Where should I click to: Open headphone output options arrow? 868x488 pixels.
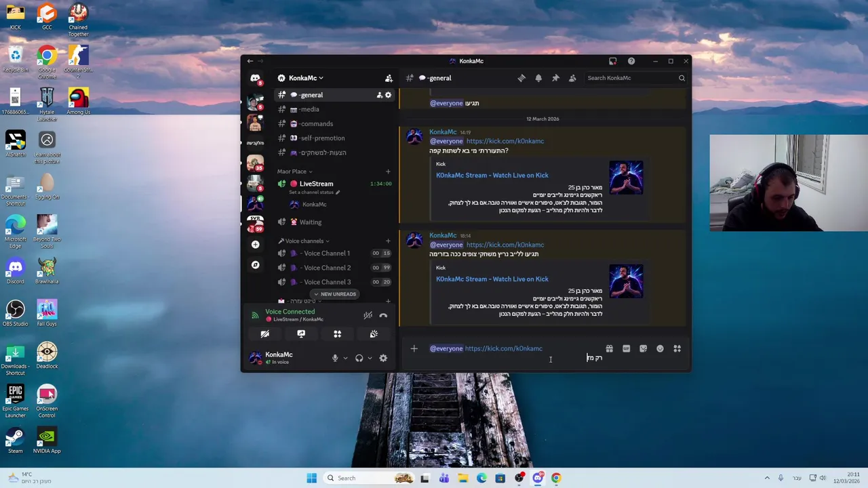coord(370,358)
